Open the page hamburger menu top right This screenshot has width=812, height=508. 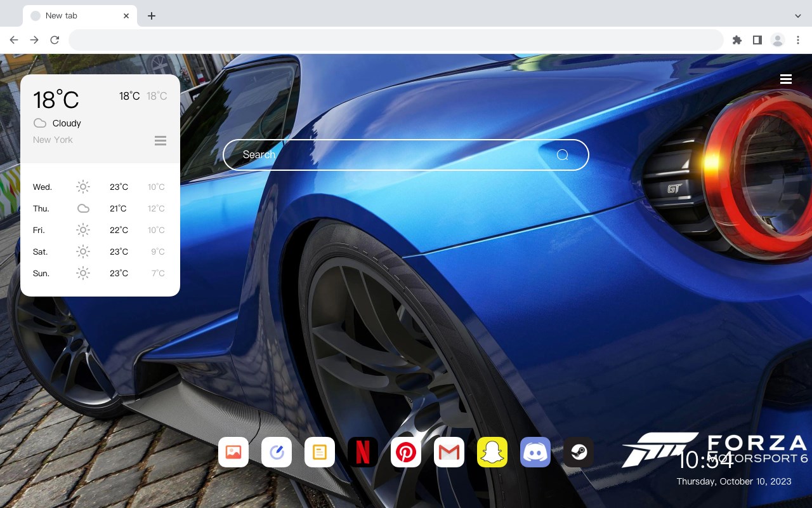tap(786, 79)
